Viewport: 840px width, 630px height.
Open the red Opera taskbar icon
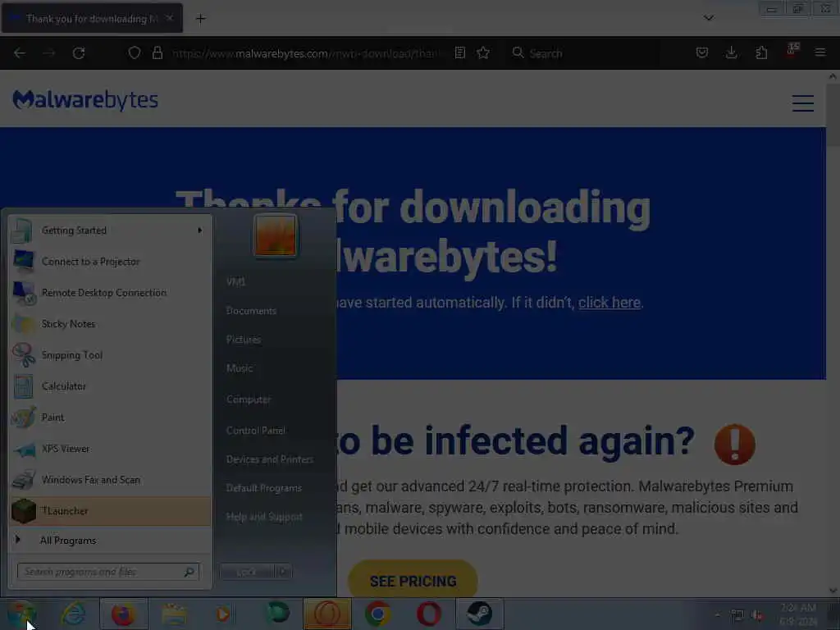tap(428, 614)
